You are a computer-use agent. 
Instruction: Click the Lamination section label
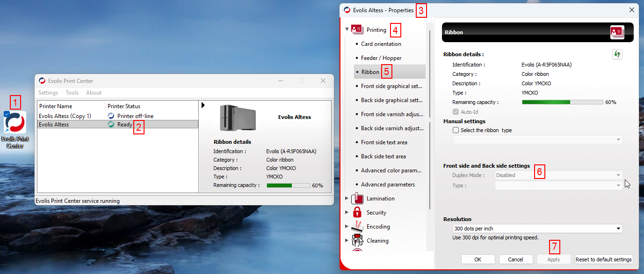point(381,199)
